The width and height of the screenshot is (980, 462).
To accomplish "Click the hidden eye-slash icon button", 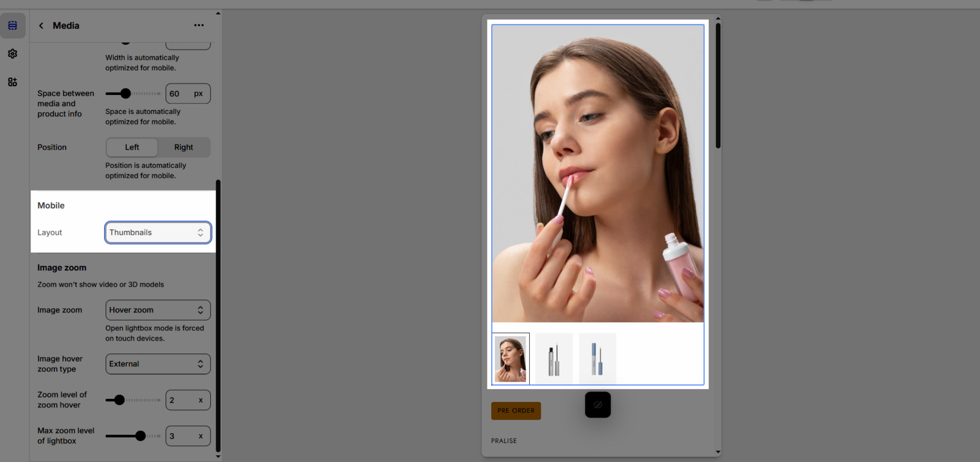I will (x=598, y=405).
